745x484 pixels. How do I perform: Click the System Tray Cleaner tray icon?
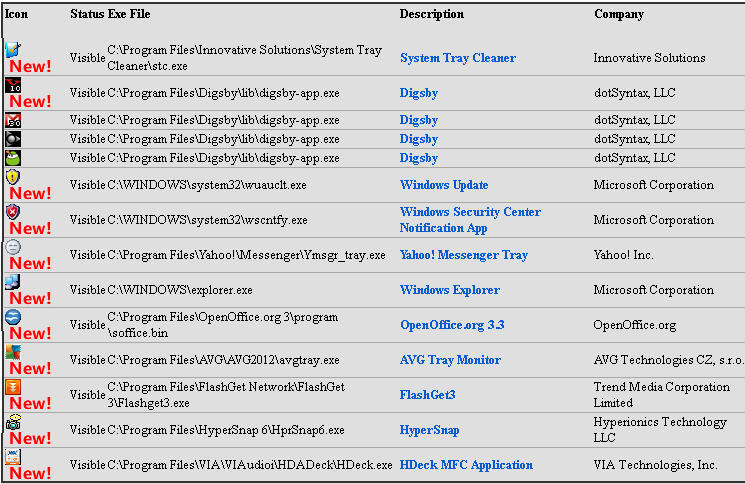13,49
